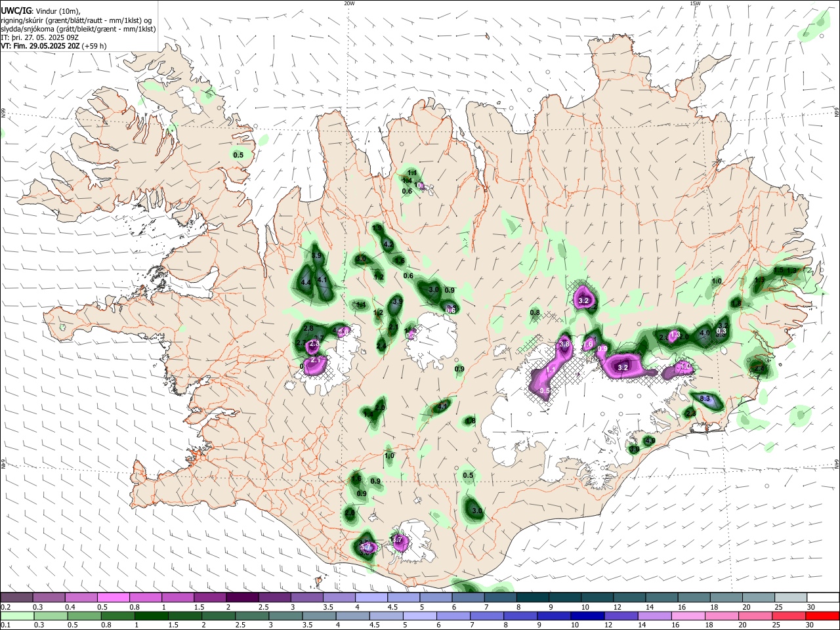Viewport: 840px width, 630px height.
Task: Click the bright magenta-pink swatch above the 0.5 upper legend label
Action: click(x=113, y=597)
